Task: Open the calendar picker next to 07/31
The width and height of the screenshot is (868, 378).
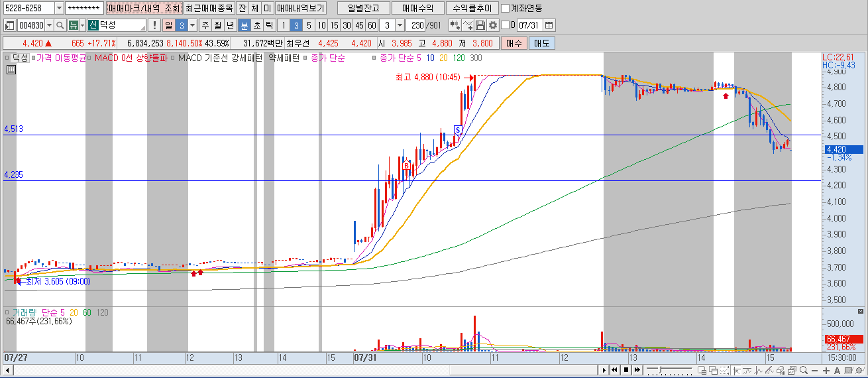Action: [x=549, y=25]
